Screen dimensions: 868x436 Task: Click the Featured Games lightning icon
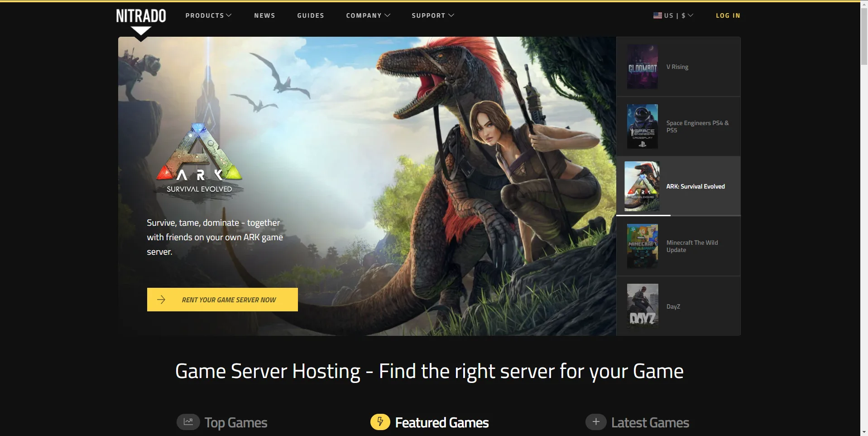coord(380,422)
